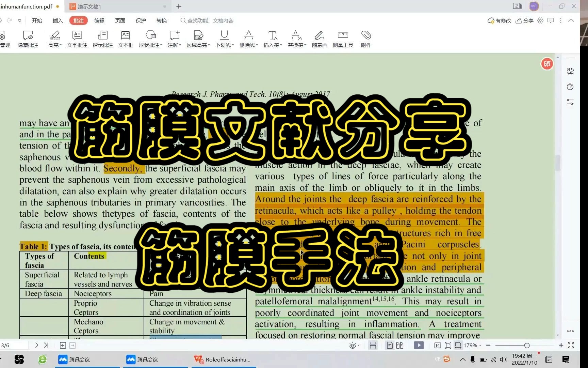Toggle two-page view mode
Viewport: 588px width, 368px height.
(x=400, y=345)
